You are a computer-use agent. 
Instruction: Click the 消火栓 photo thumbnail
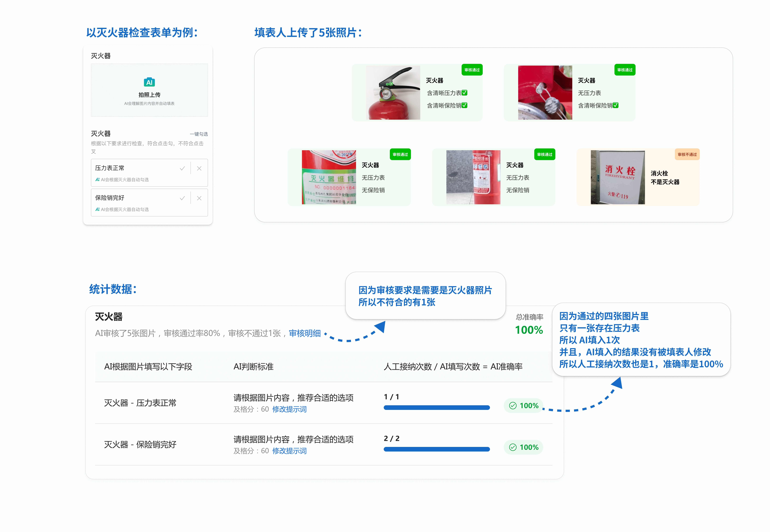618,177
